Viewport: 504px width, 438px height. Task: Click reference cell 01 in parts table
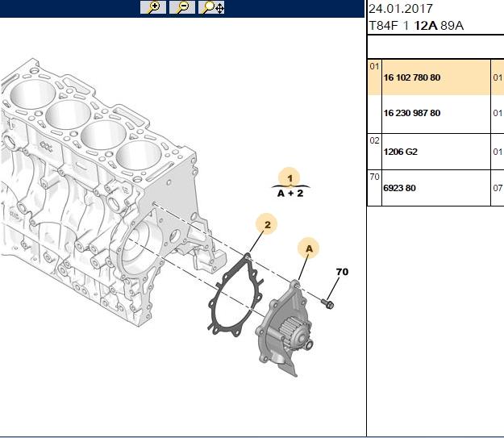(374, 67)
